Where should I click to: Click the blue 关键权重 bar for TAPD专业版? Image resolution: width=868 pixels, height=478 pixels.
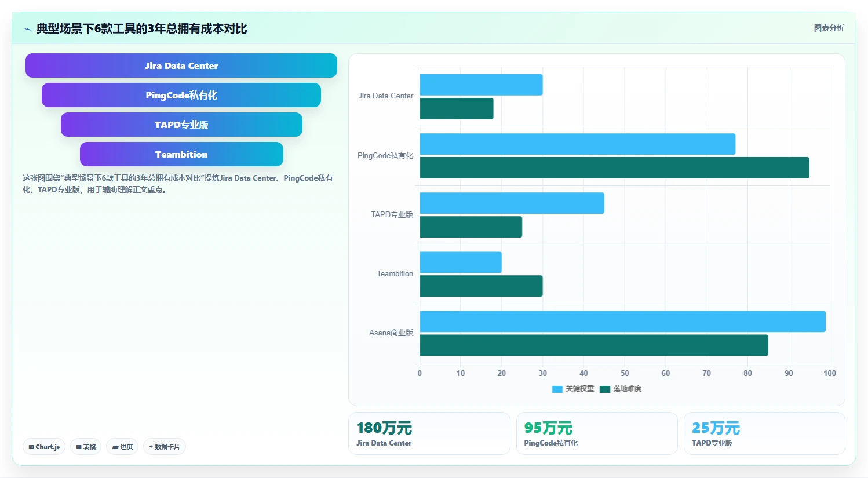[x=512, y=203]
